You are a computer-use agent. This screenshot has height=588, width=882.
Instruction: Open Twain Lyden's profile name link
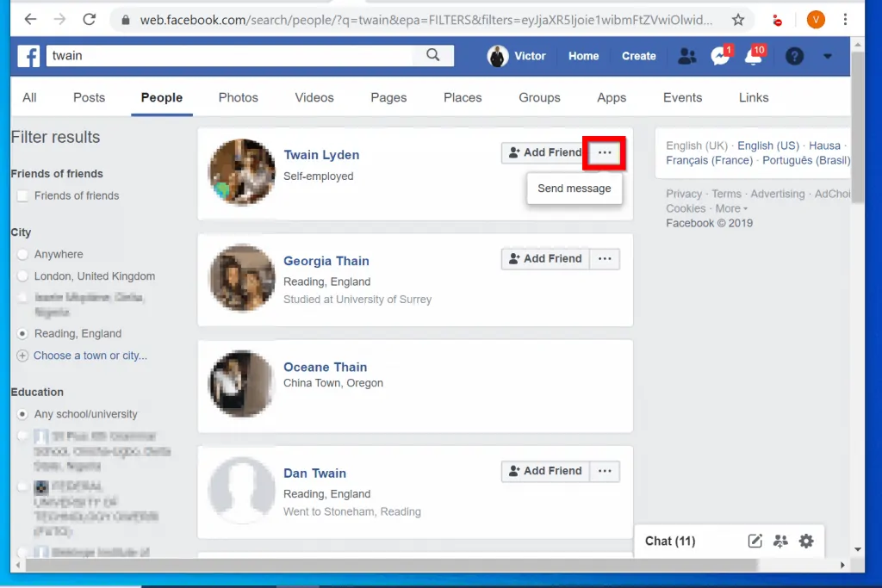point(321,155)
